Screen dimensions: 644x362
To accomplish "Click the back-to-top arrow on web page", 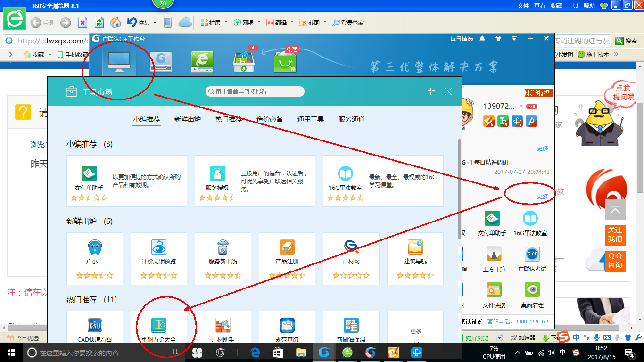I will pyautogui.click(x=615, y=210).
